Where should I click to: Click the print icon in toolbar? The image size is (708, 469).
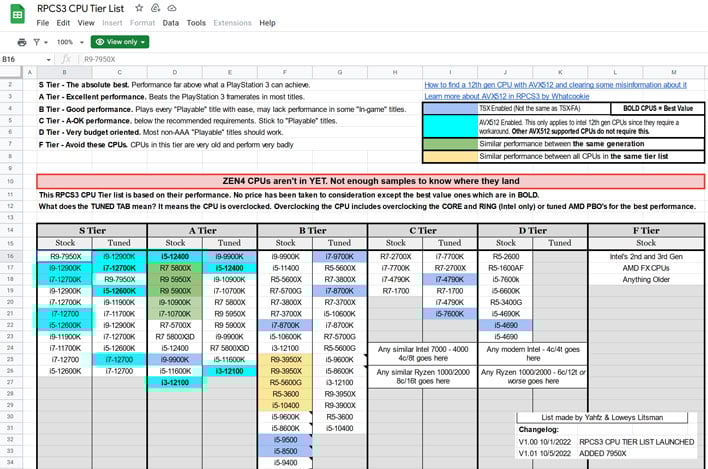(22, 42)
